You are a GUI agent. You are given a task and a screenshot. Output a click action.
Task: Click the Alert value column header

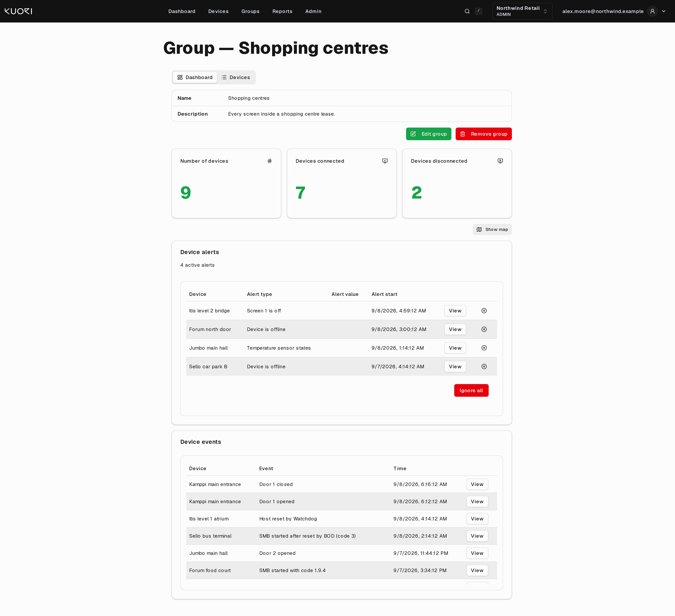pyautogui.click(x=345, y=294)
